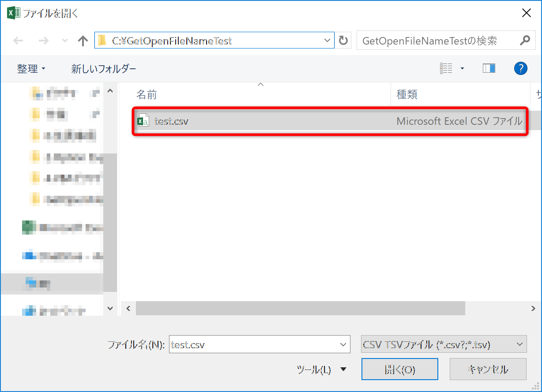Open the help question mark icon
This screenshot has width=542, height=392.
521,68
